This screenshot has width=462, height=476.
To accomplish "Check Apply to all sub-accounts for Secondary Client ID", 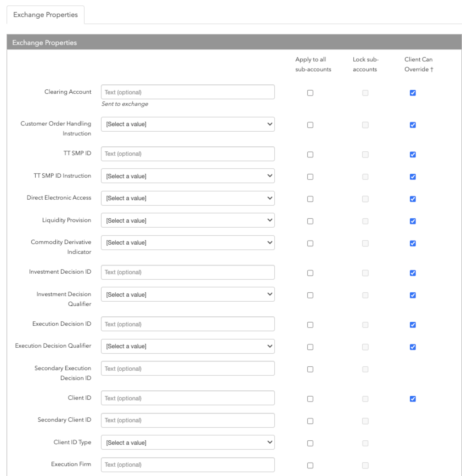I will [310, 421].
